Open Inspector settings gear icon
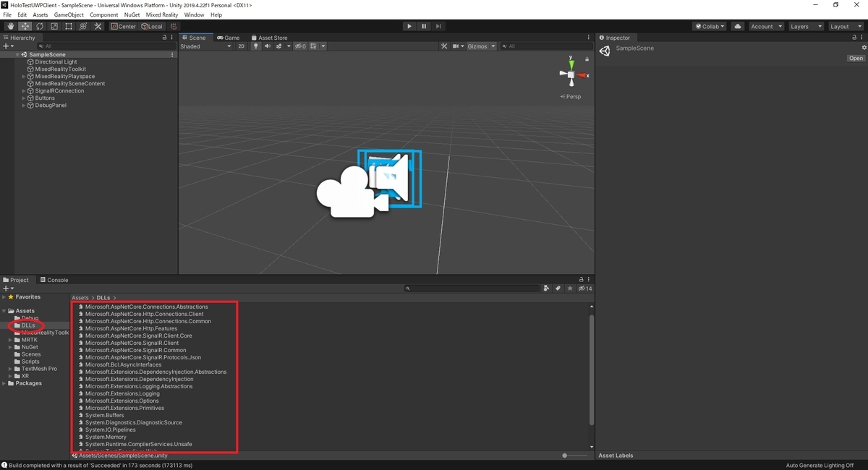This screenshot has height=470, width=868. (x=864, y=48)
